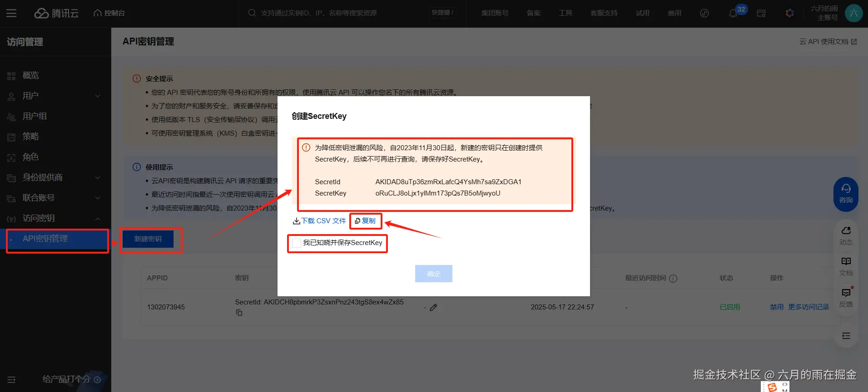Open the 费用 menu

674,13
